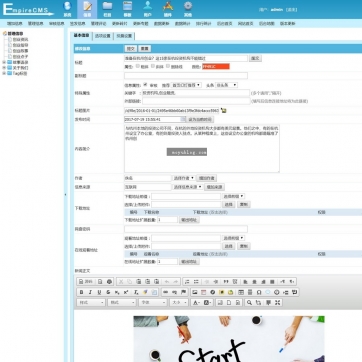Open the 栏目 (Columns) folder icon

107,9
